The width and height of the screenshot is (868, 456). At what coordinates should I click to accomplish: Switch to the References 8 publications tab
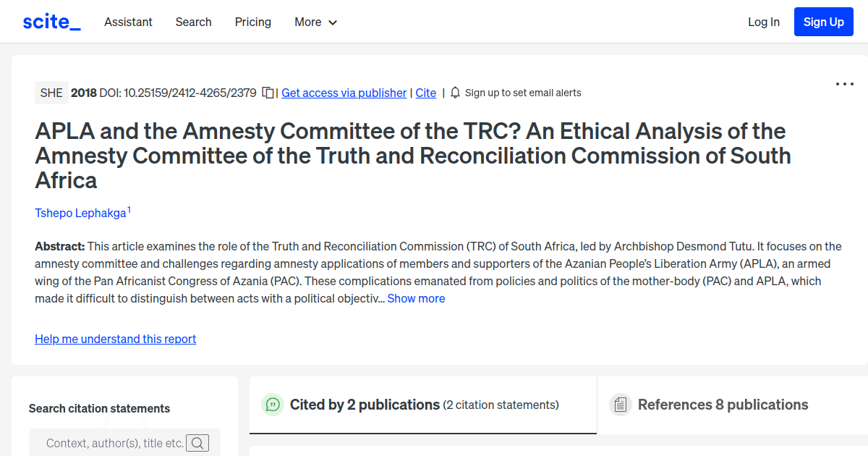point(723,405)
